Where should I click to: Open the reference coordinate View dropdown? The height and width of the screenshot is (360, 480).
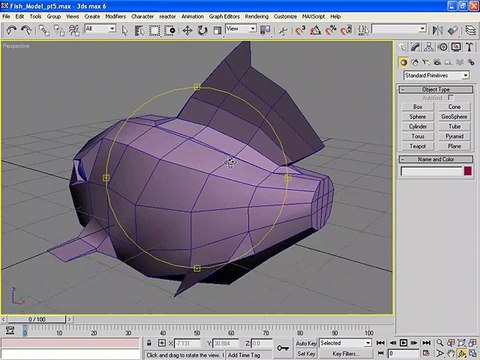[x=241, y=29]
